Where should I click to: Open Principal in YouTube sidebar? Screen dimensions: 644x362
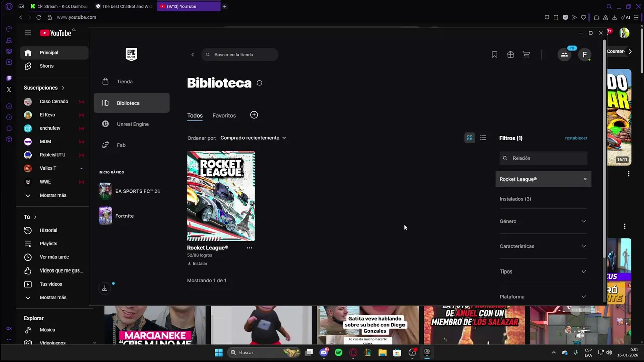54,52
